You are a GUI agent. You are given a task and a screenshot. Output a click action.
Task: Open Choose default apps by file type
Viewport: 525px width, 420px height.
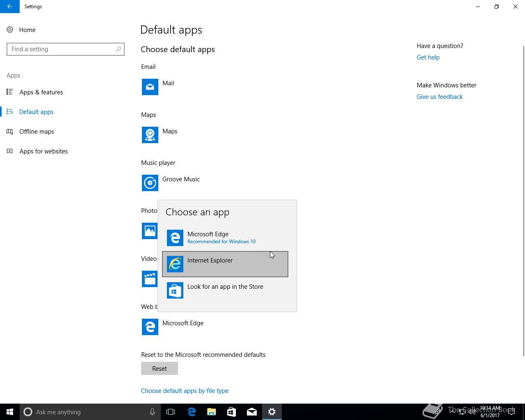coord(185,391)
